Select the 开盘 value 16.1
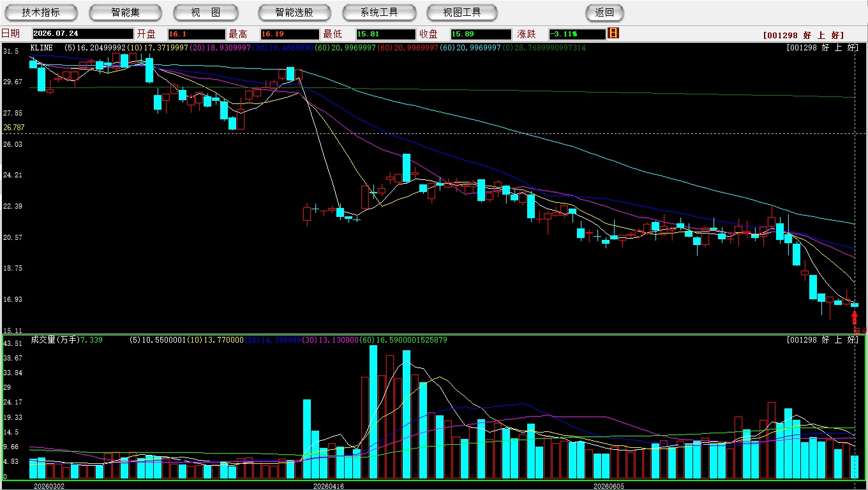This screenshot has width=868, height=490. (197, 34)
